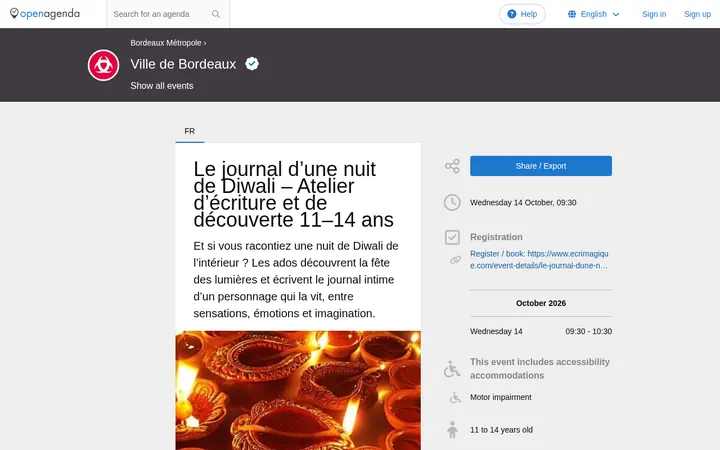This screenshot has height=450, width=720.
Task: Click the event title Le journal d'une nuit de Diwali
Action: point(293,194)
